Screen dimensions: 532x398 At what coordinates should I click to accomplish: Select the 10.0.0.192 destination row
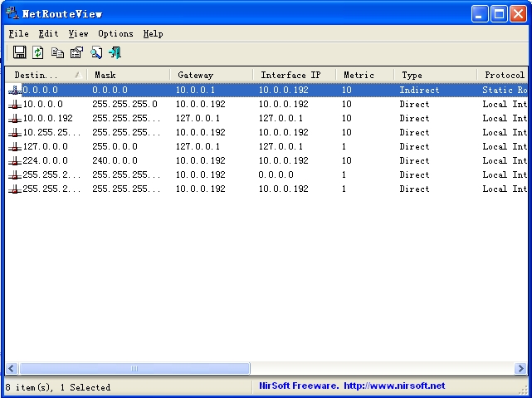(47, 118)
